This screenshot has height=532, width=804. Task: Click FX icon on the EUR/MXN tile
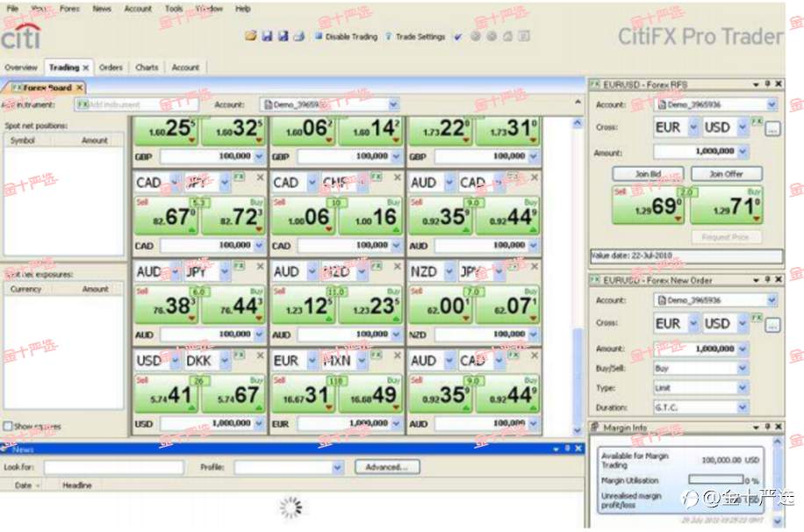click(x=377, y=355)
